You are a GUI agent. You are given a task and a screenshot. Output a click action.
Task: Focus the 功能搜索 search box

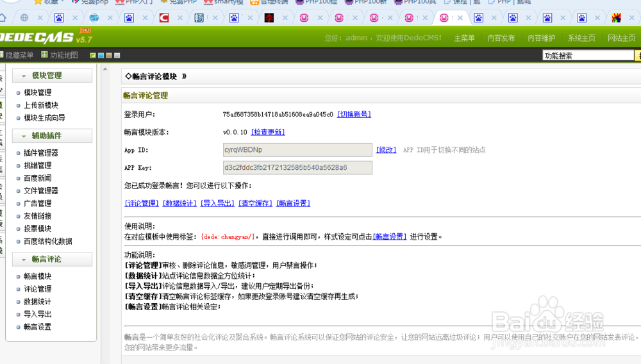click(x=588, y=56)
